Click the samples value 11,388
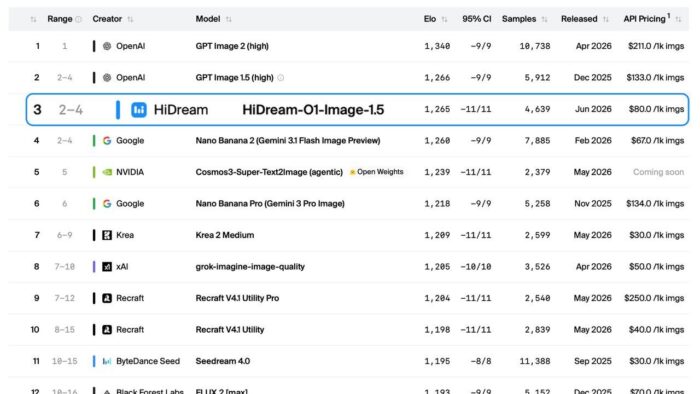This screenshot has height=394, width=700. pyautogui.click(x=535, y=361)
